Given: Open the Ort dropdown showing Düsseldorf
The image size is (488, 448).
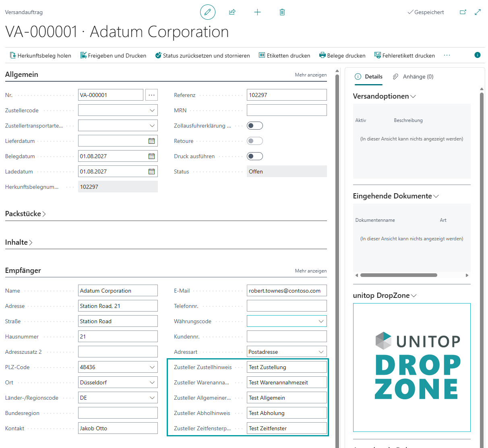Looking at the screenshot, I should (152, 382).
